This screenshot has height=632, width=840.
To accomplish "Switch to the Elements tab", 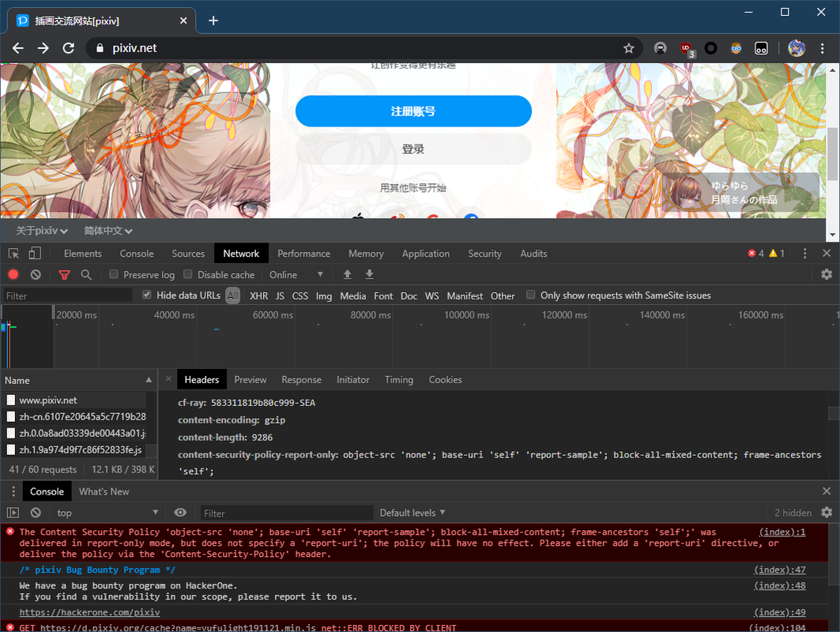I will [x=82, y=254].
